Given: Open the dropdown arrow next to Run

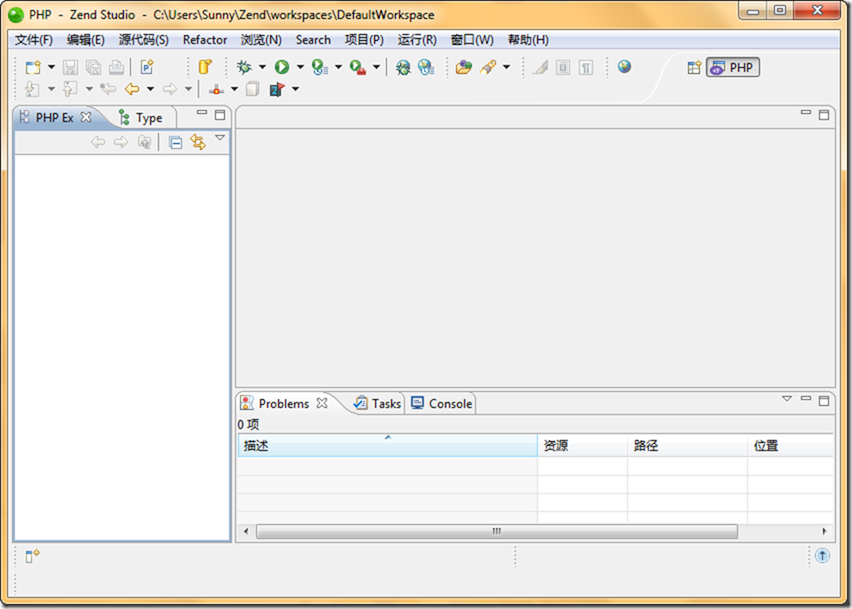Looking at the screenshot, I should pos(300,67).
